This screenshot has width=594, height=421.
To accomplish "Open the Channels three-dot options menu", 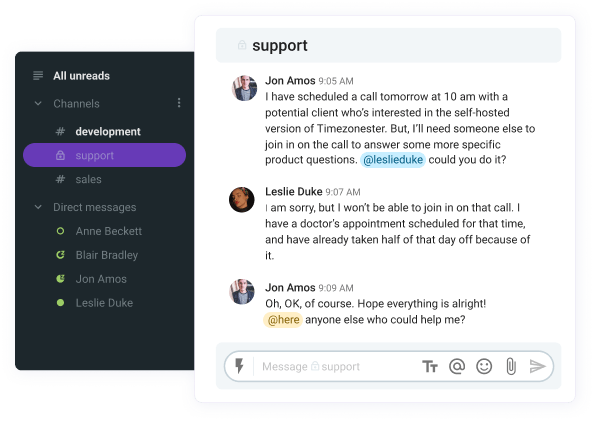I will click(179, 103).
